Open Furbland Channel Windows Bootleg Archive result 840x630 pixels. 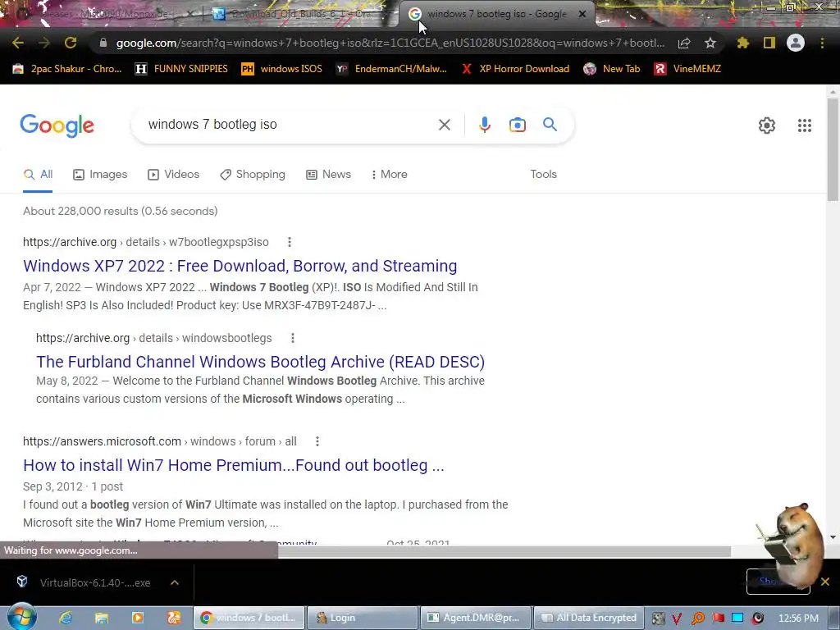pyautogui.click(x=260, y=362)
